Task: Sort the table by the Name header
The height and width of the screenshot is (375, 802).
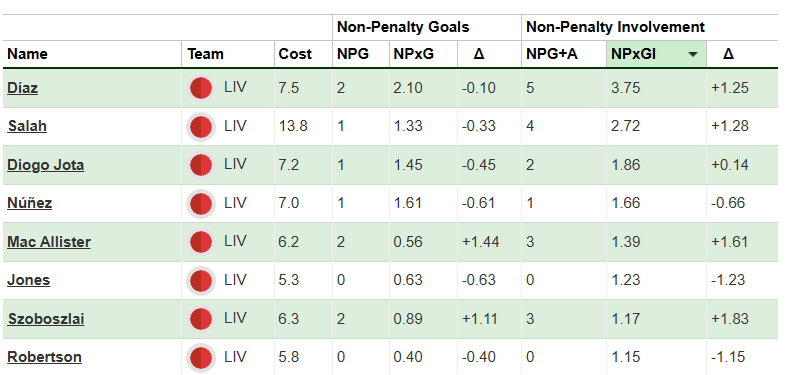Action: tap(27, 54)
